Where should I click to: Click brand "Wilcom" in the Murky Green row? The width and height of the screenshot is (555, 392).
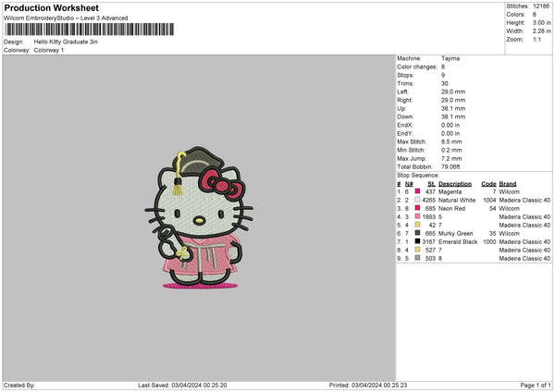click(x=510, y=233)
